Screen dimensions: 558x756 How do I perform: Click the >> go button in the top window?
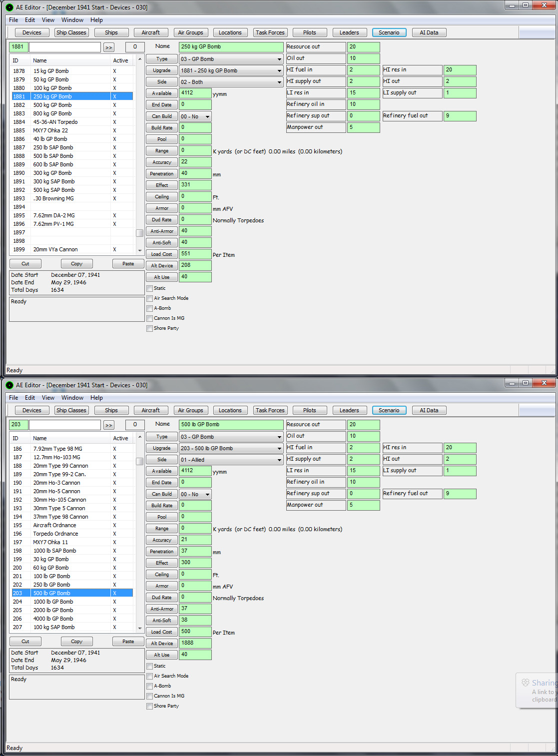click(x=109, y=47)
